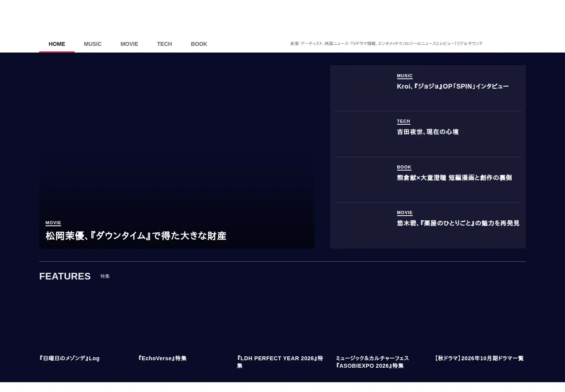Open the 松岡茉優『ダウンタイム』 featured article headline
The height and width of the screenshot is (392, 565).
136,236
